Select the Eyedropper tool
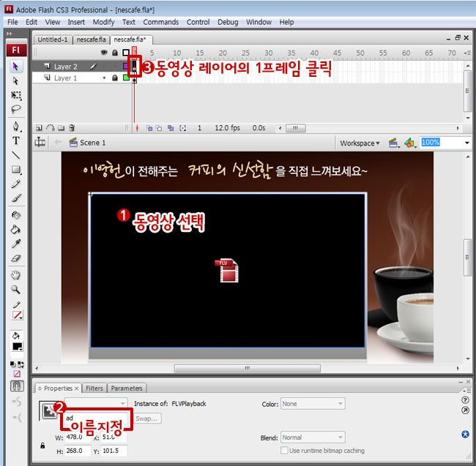 [16, 244]
